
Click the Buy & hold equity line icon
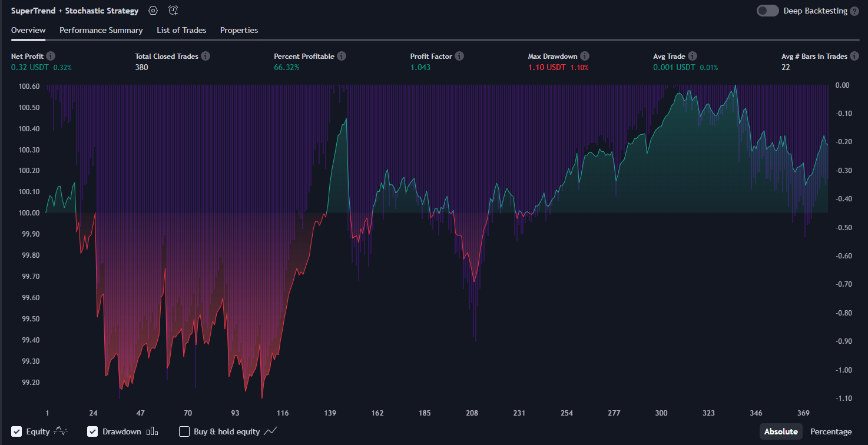270,431
